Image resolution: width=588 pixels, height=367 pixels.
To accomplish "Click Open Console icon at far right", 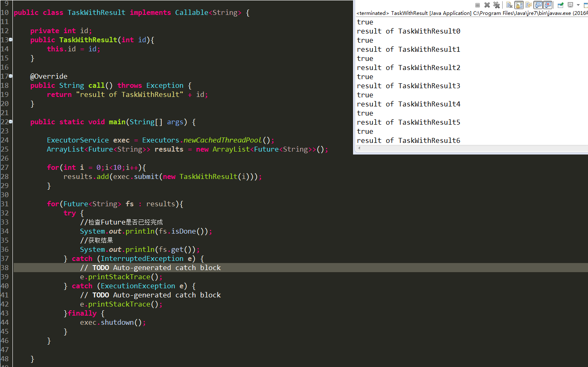I will pyautogui.click(x=586, y=5).
